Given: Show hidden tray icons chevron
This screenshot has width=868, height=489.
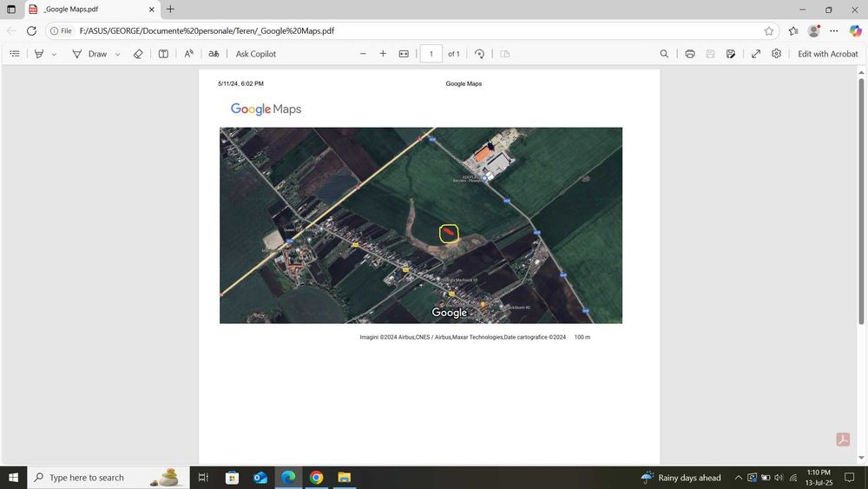Looking at the screenshot, I should click(739, 478).
